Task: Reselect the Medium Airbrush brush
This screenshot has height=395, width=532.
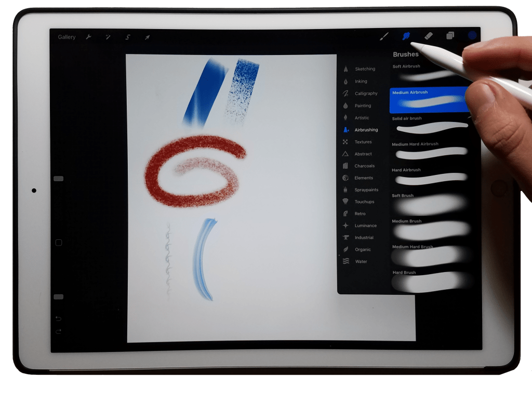Action: coord(431,100)
